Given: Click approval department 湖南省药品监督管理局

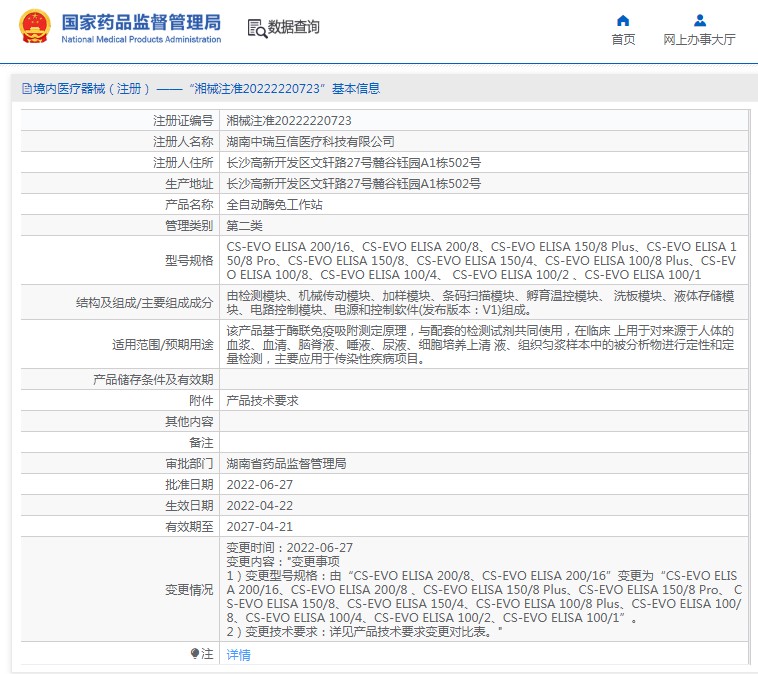Looking at the screenshot, I should 286,464.
